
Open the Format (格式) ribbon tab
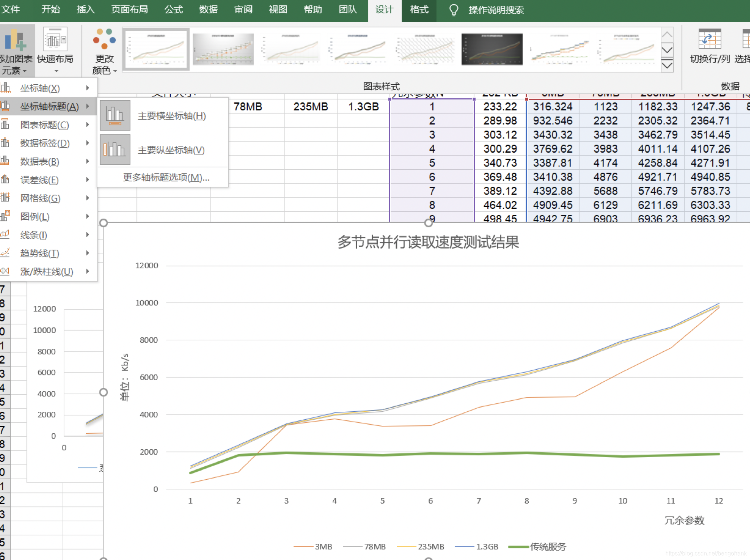(419, 10)
